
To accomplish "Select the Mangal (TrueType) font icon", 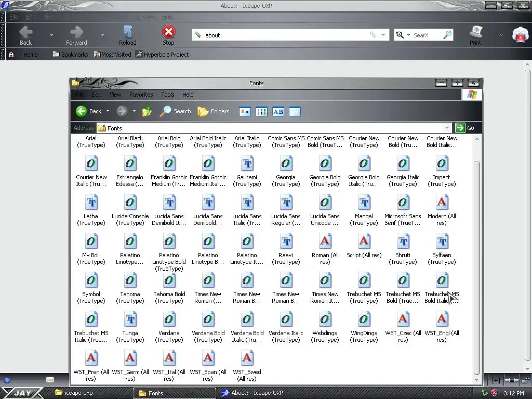I will tap(364, 203).
